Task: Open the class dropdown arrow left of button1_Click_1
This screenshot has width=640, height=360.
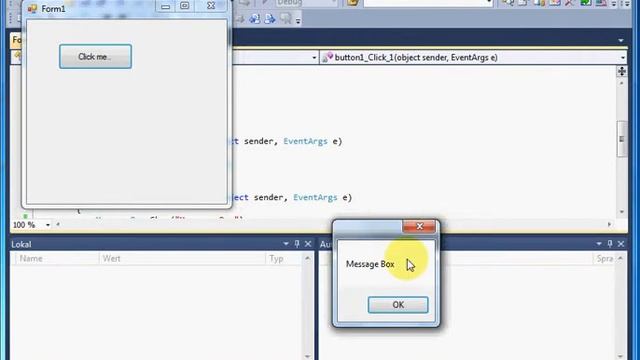Action: (314, 58)
